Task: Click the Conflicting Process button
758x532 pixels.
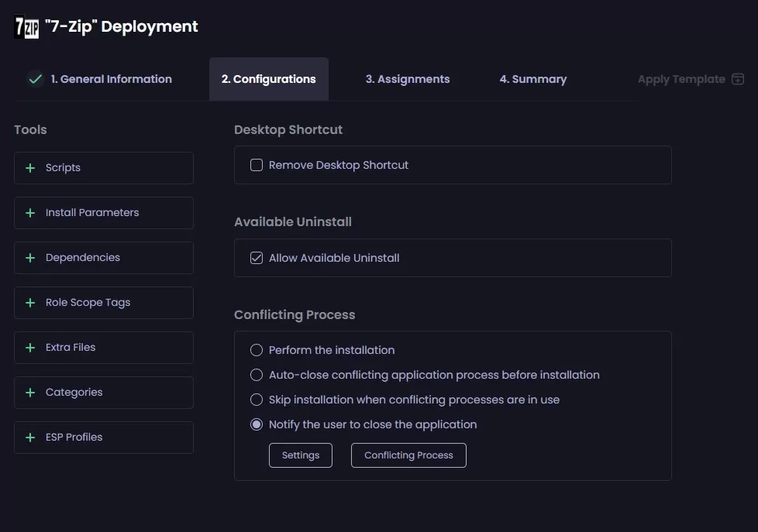Action: click(408, 455)
